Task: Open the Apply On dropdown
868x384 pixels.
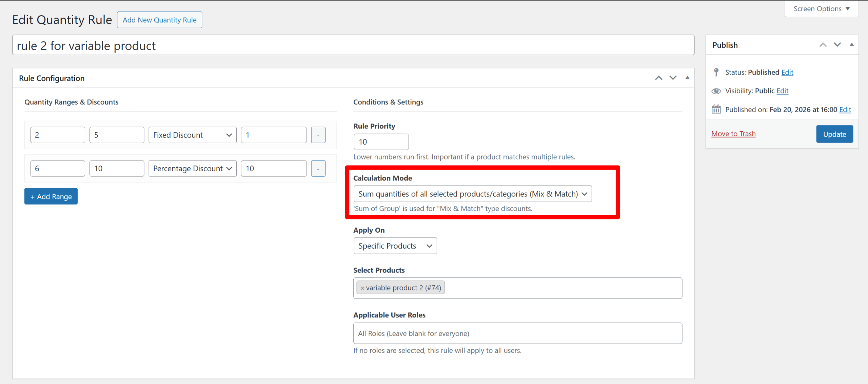Action: pos(395,246)
